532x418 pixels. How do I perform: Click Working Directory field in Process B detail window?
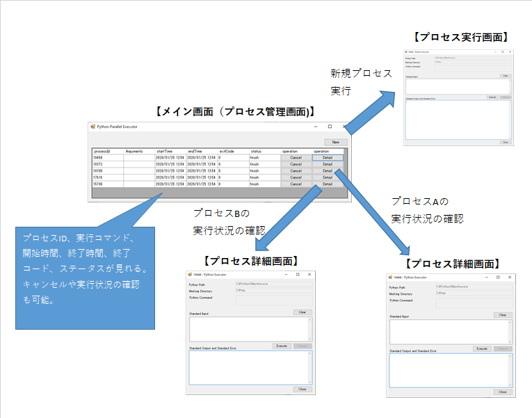tap(274, 291)
